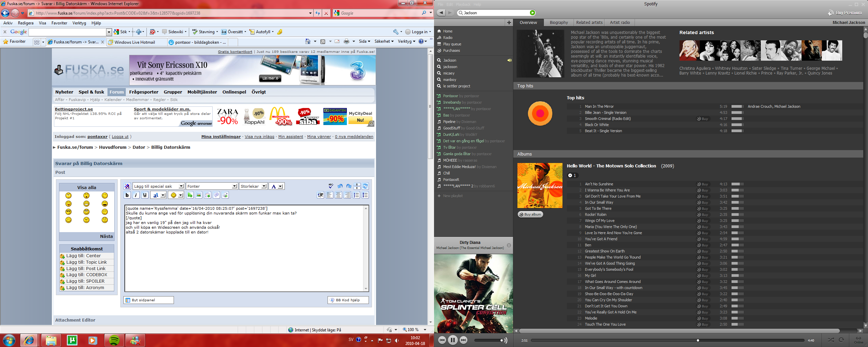The image size is (868, 347).
Task: Click the Logga ut link
Action: pyautogui.click(x=120, y=137)
